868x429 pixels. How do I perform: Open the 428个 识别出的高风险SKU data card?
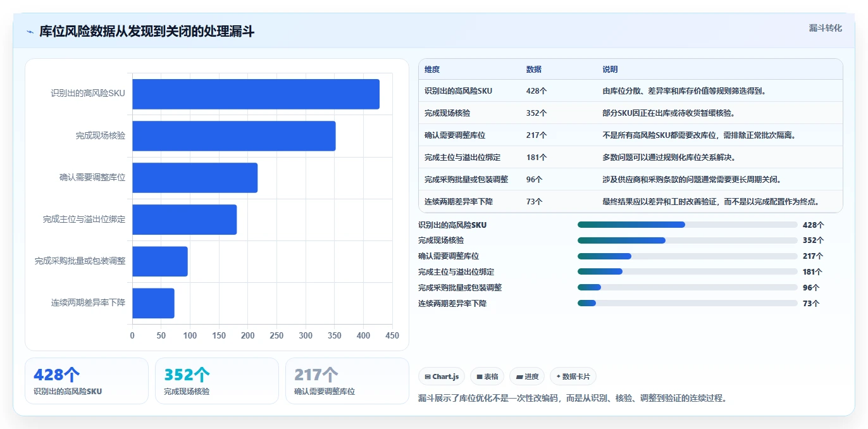(87, 381)
